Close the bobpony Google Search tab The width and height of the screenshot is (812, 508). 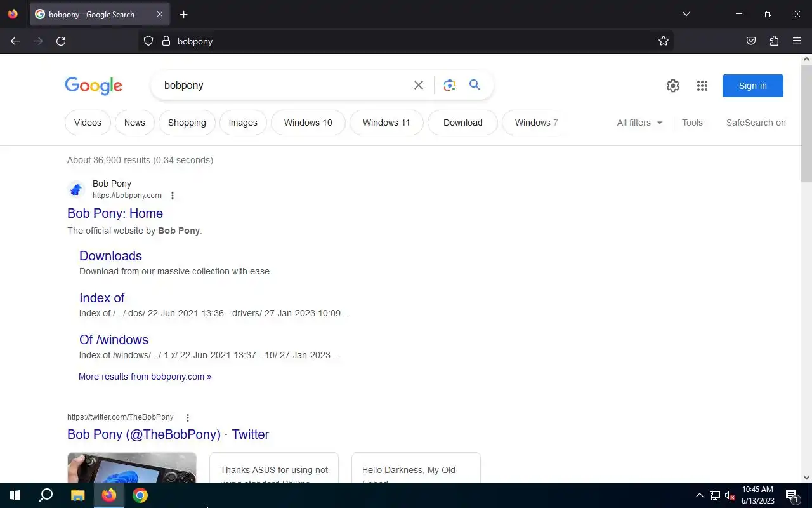[x=160, y=14]
